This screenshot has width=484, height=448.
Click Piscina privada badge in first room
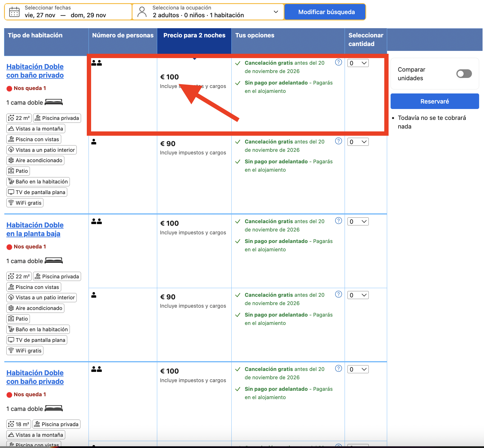click(57, 118)
